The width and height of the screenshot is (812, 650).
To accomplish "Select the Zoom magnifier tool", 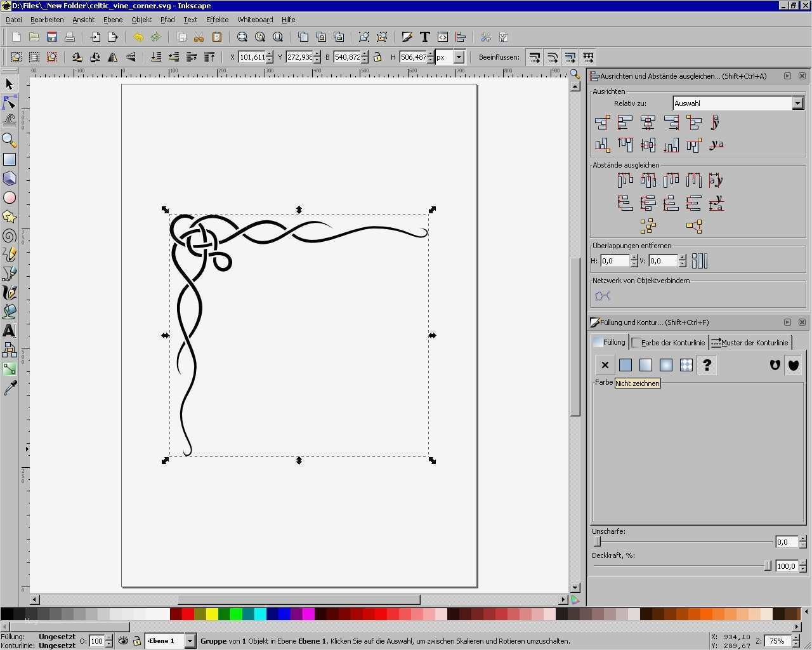I will tap(10, 140).
